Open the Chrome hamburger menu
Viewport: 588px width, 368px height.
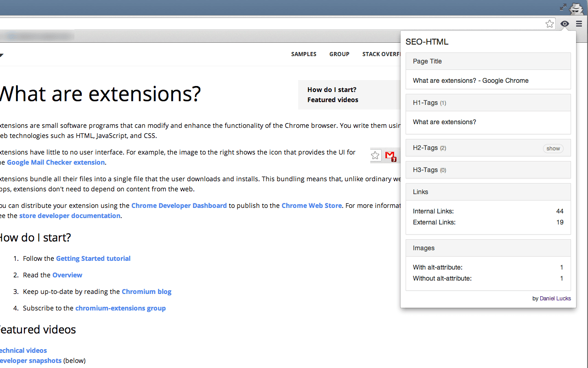click(579, 24)
